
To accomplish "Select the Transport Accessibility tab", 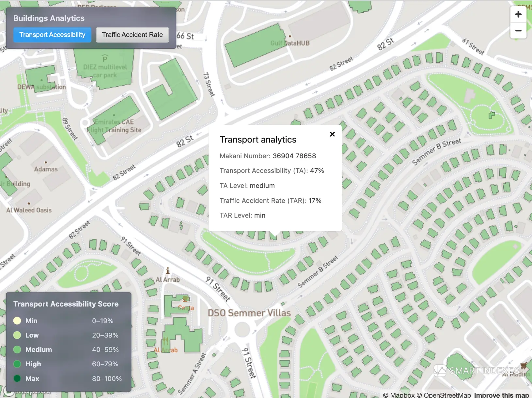I will click(x=52, y=35).
